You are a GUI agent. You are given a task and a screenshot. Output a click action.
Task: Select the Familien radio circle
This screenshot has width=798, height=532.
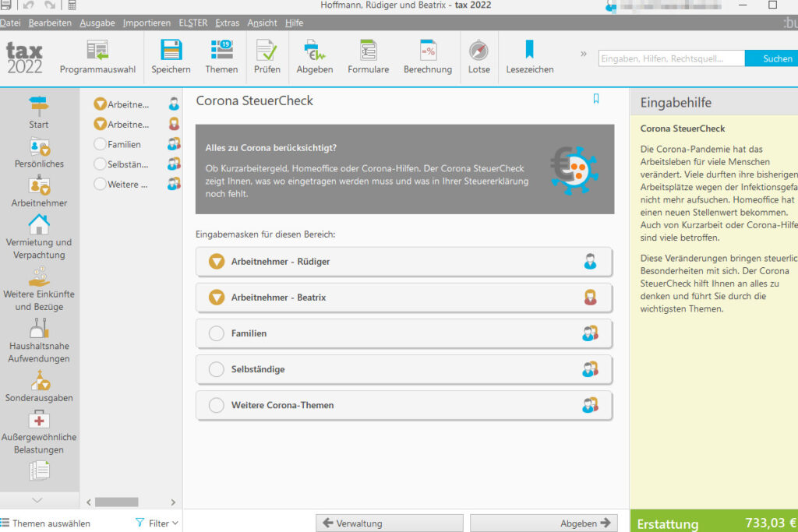click(x=217, y=333)
